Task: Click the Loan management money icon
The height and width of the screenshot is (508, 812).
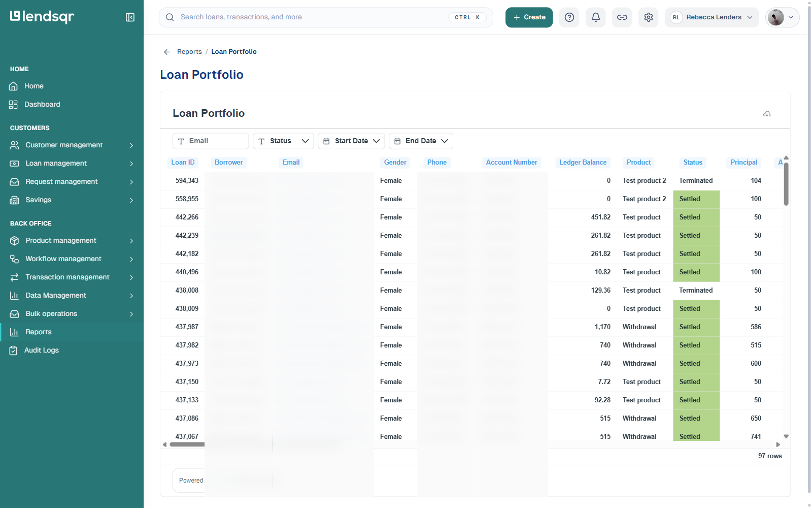Action: click(x=15, y=164)
